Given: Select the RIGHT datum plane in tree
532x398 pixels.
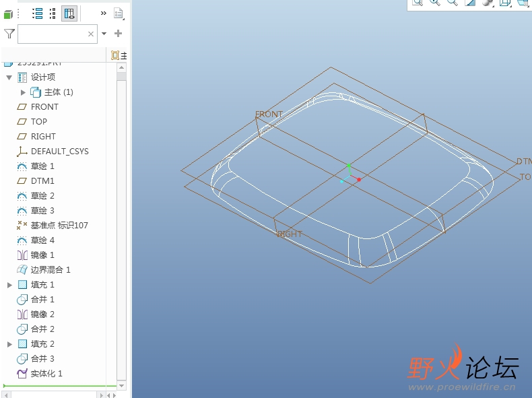Looking at the screenshot, I should click(x=36, y=137).
